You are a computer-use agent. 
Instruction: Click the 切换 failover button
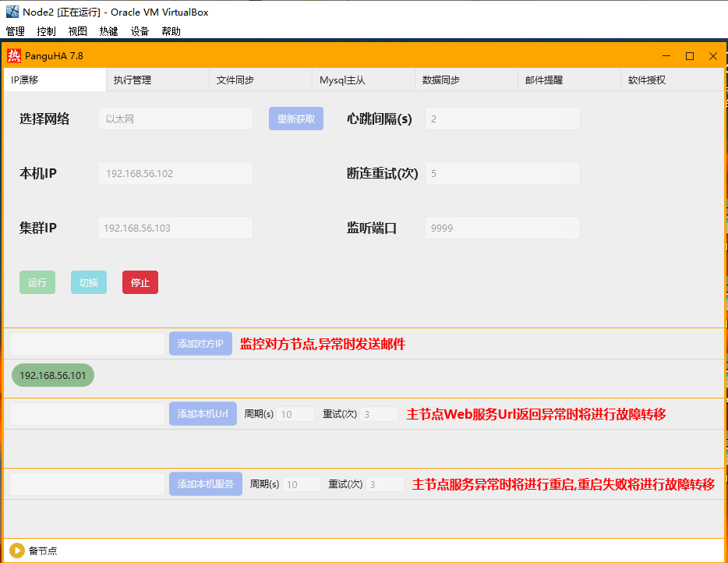[88, 282]
